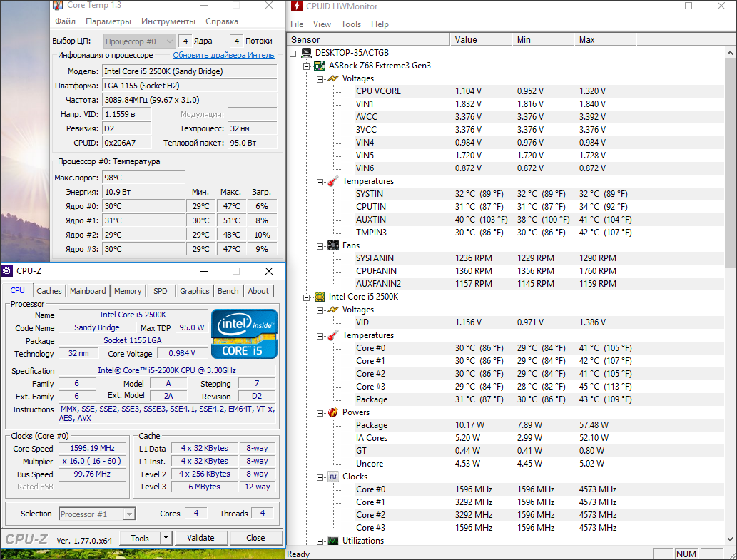This screenshot has width=737, height=560.
Task: Collapse the Intel Core i5 2500K node
Action: 307,297
